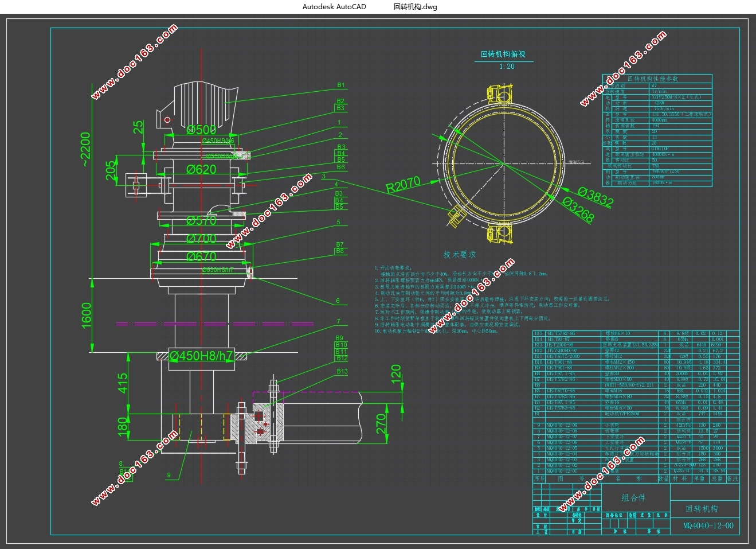
Task: Click the 'MQ4040-12-09' drawing number cell
Action: tap(562, 425)
